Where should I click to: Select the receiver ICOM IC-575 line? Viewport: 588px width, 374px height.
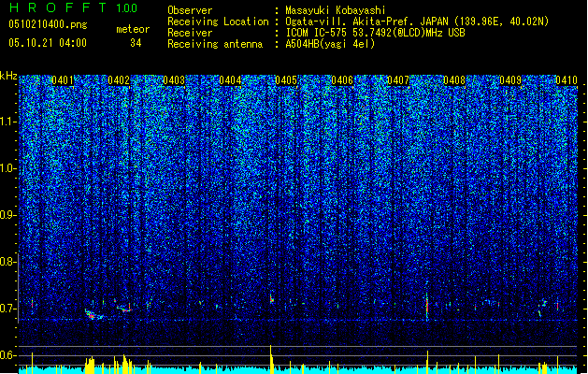coord(375,33)
